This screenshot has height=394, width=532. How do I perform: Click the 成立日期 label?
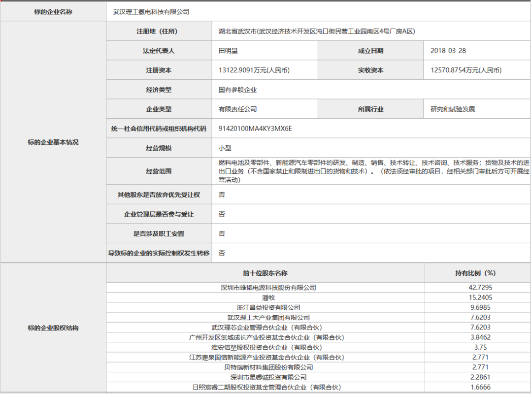[370, 51]
